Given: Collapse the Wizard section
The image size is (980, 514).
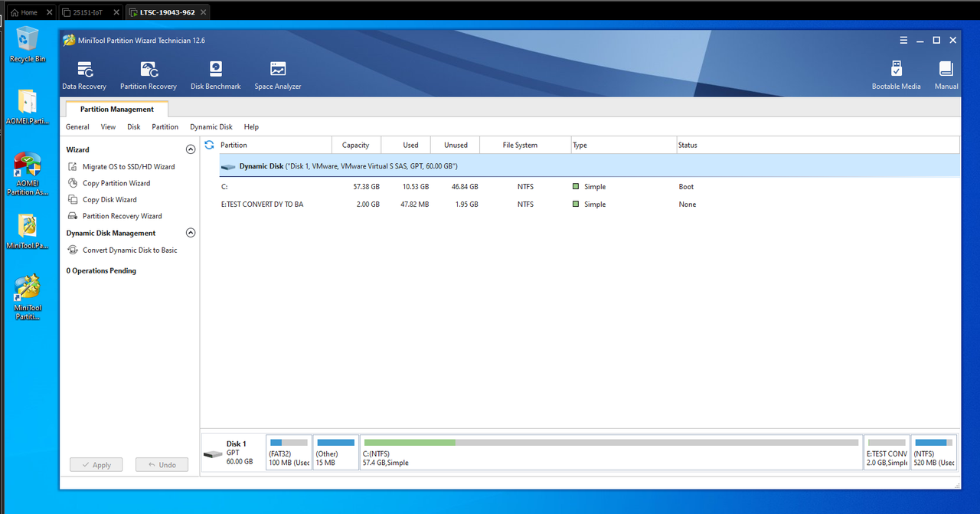Looking at the screenshot, I should pos(191,150).
